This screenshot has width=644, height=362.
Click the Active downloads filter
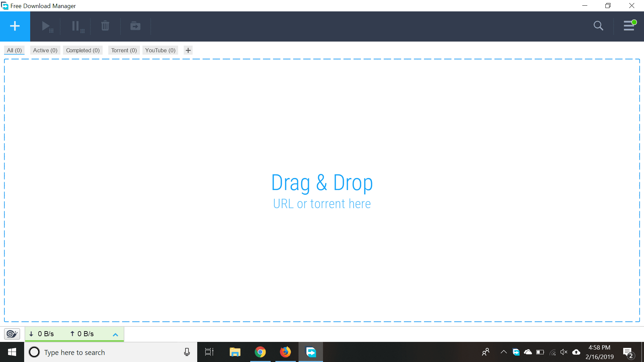click(x=46, y=50)
